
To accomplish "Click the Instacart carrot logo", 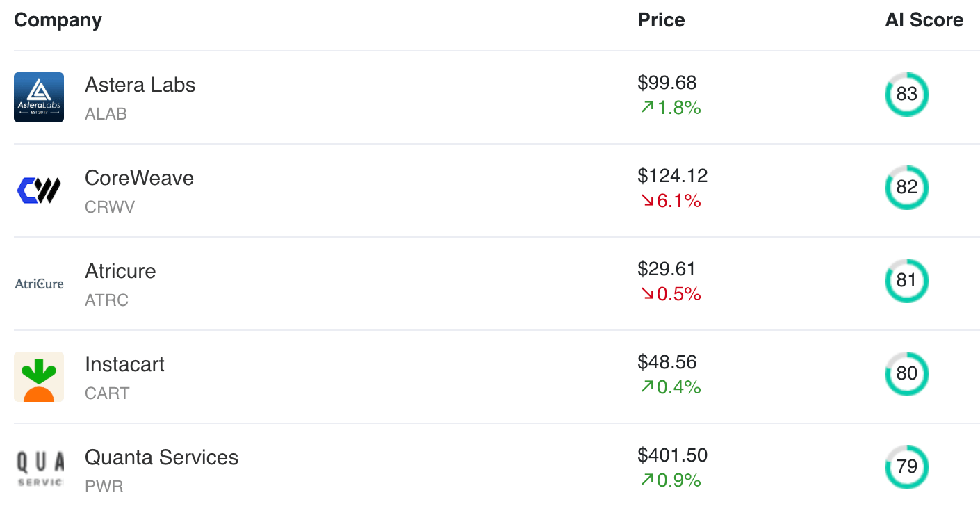I will click(39, 377).
